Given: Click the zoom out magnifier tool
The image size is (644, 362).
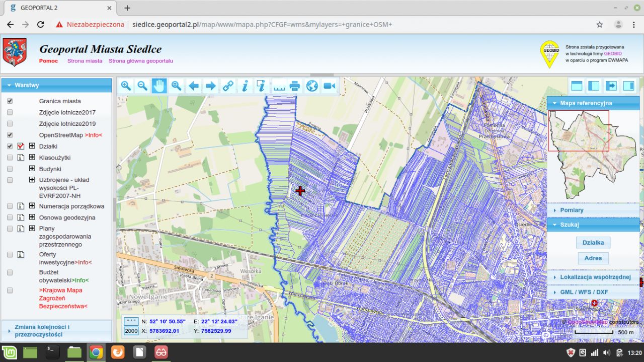Looking at the screenshot, I should 142,86.
